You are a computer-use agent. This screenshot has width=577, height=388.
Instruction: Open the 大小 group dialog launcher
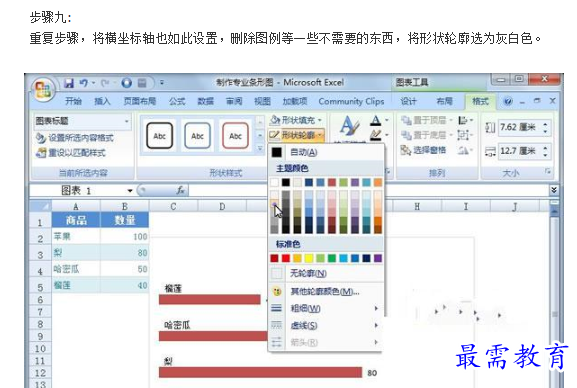coord(548,171)
